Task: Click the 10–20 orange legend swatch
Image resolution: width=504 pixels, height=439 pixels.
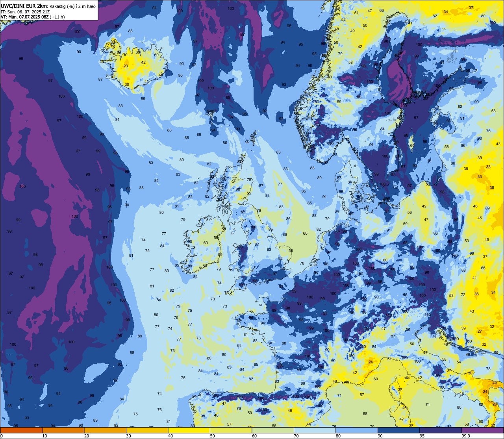Action: pos(63,430)
